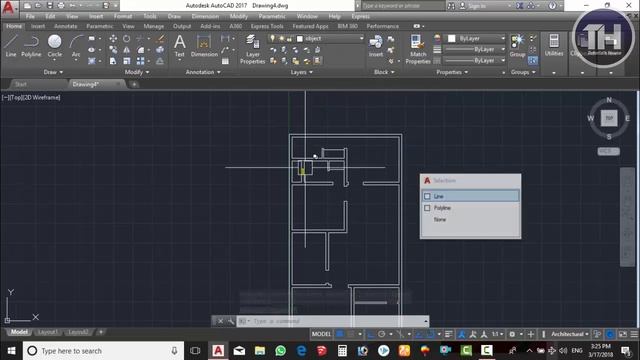Switch to the Layout1 tab
The height and width of the screenshot is (360, 640).
(x=47, y=332)
